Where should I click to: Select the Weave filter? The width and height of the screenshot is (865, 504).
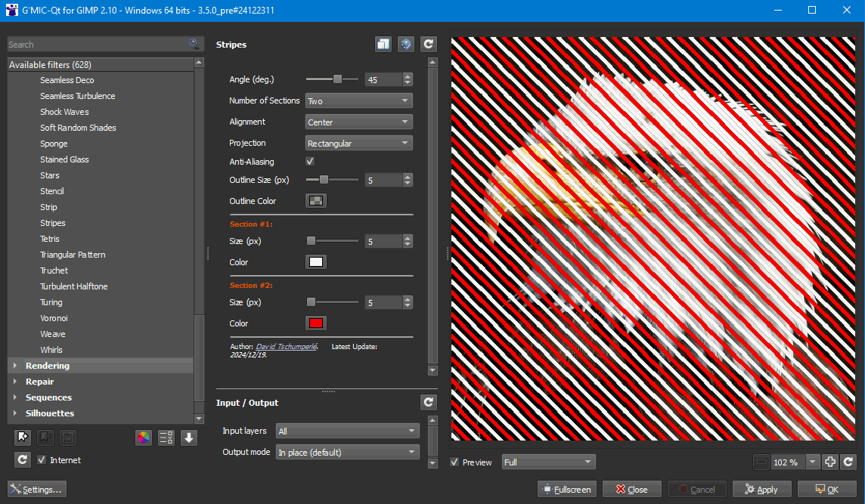tap(52, 334)
